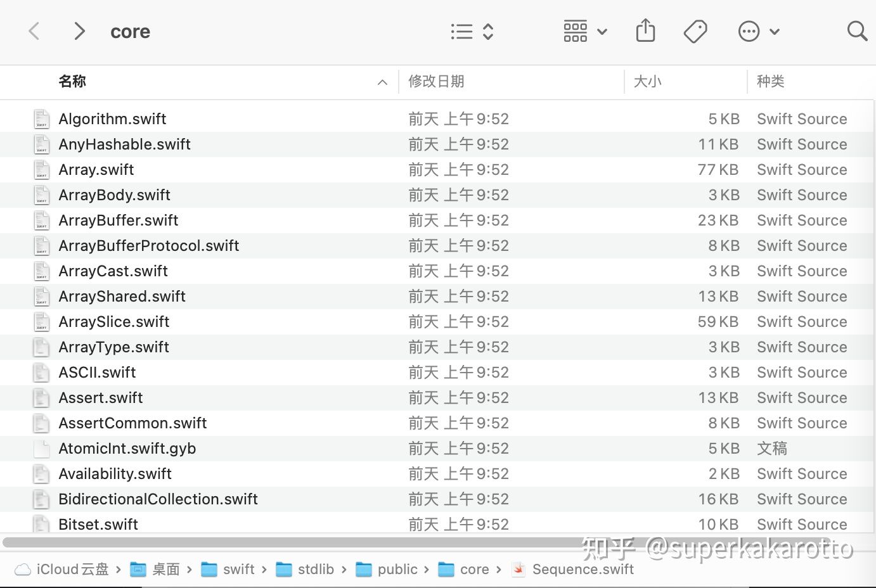Viewport: 876px width, 588px height.
Task: Open the view mode dropdown chevron
Action: [487, 31]
